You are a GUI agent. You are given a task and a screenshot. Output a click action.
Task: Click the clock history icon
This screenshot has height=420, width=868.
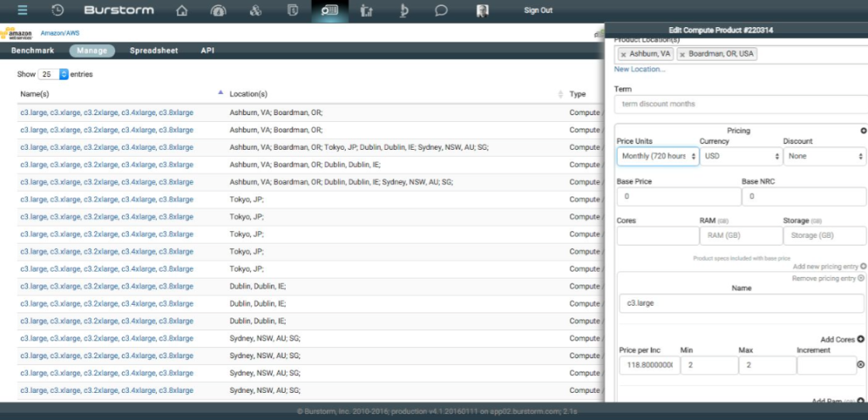58,10
